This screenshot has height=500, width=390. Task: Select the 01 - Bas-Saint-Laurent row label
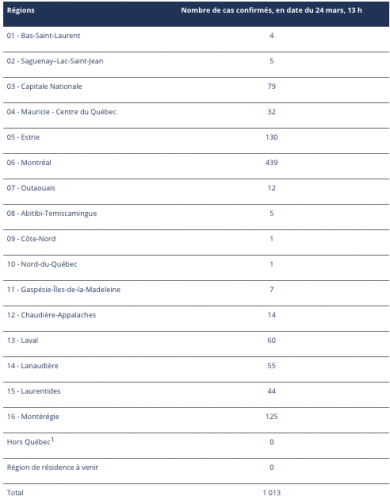[43, 36]
